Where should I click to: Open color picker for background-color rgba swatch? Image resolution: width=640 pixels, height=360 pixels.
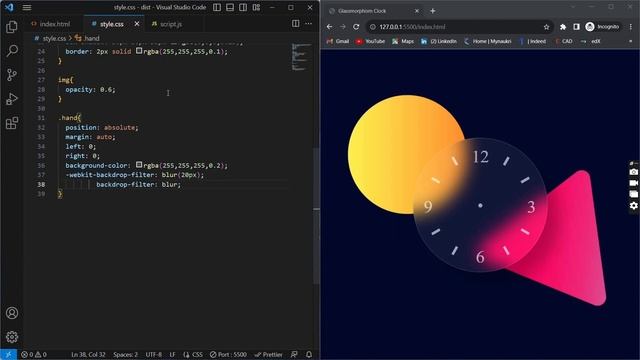coord(139,165)
